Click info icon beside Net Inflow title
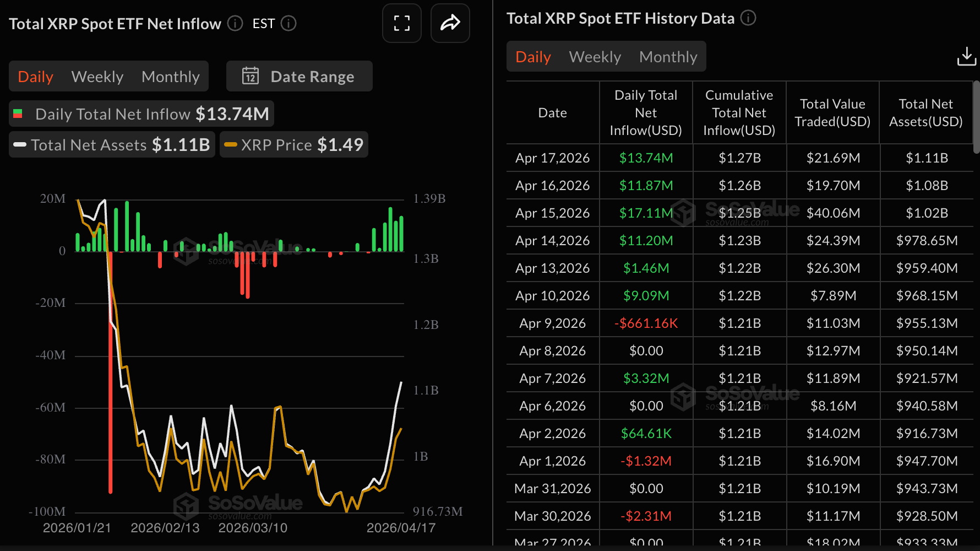Viewport: 980px width, 551px height. click(x=235, y=24)
